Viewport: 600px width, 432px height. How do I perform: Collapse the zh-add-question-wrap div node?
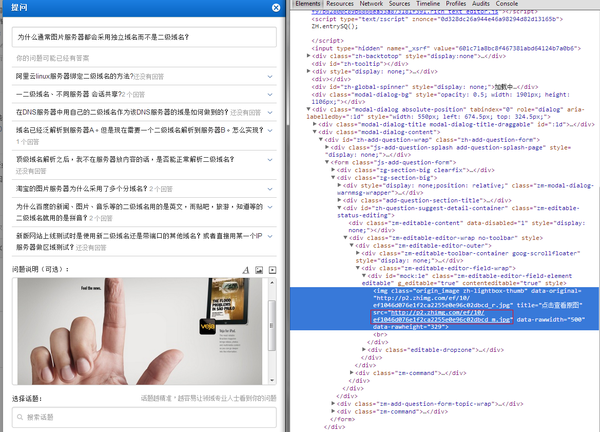(x=321, y=140)
